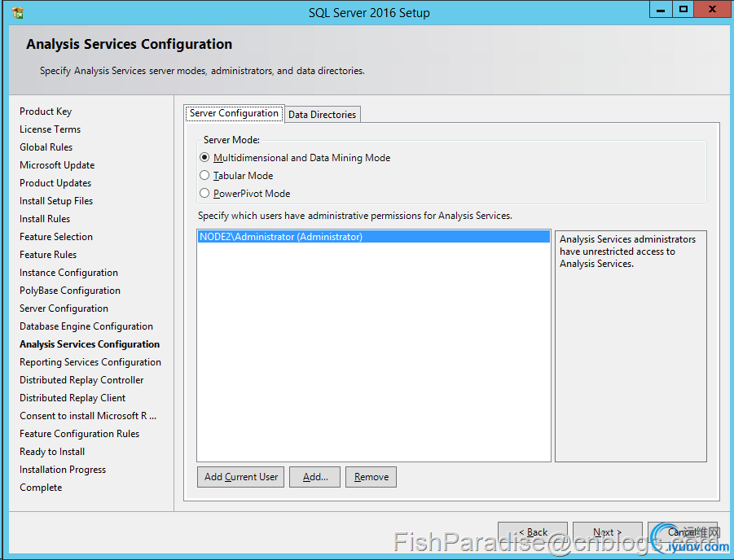Viewport: 734px width, 560px height.
Task: Go to the next setup step
Action: pyautogui.click(x=607, y=532)
